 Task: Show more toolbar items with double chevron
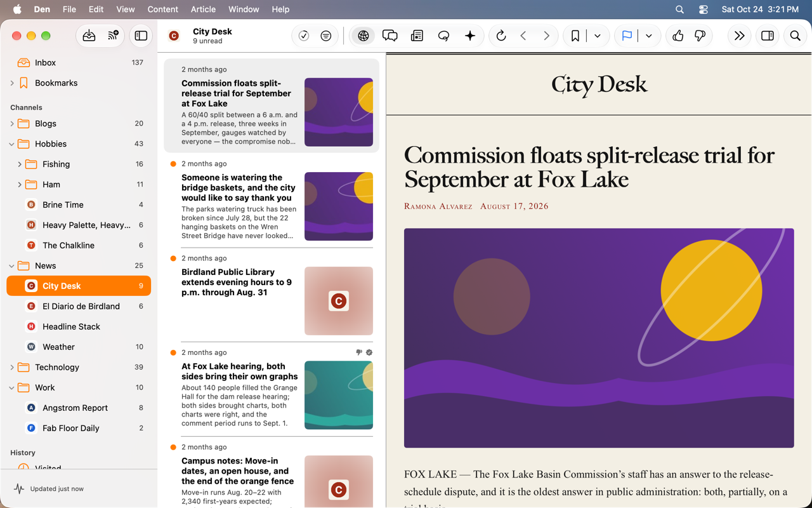739,36
